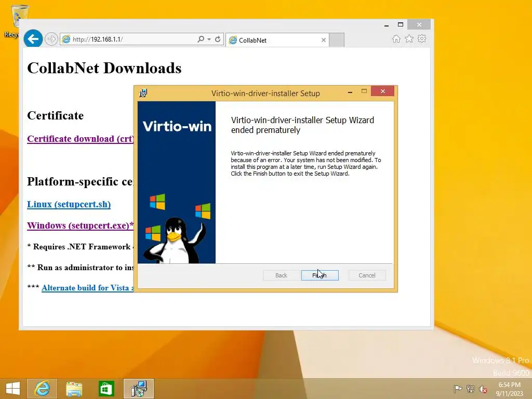Click Internet Explorer taskbar icon
Viewport: 532px width, 399px height.
point(42,389)
